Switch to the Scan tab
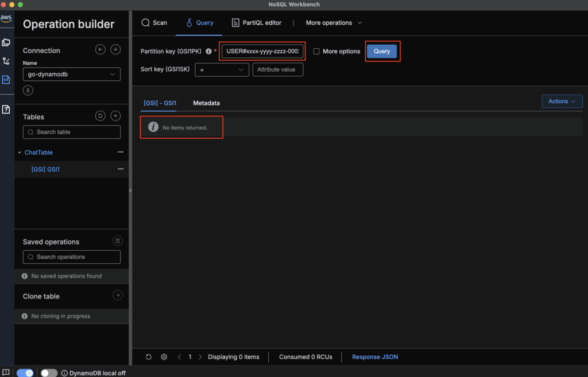The height and width of the screenshot is (377, 588). (x=154, y=23)
